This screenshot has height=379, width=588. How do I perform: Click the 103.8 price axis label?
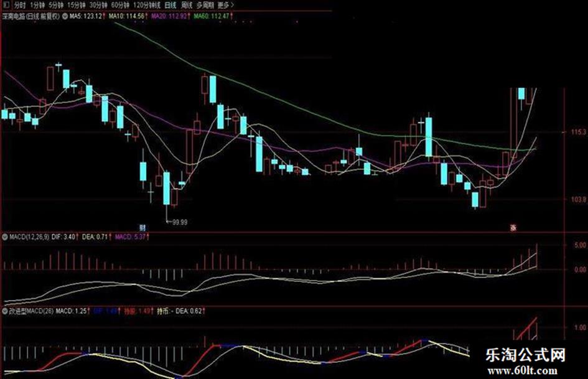coord(579,200)
